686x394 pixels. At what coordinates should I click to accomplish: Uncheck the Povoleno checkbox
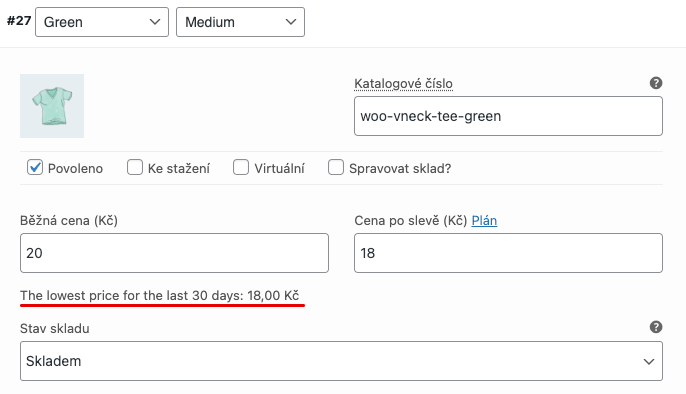click(x=35, y=167)
